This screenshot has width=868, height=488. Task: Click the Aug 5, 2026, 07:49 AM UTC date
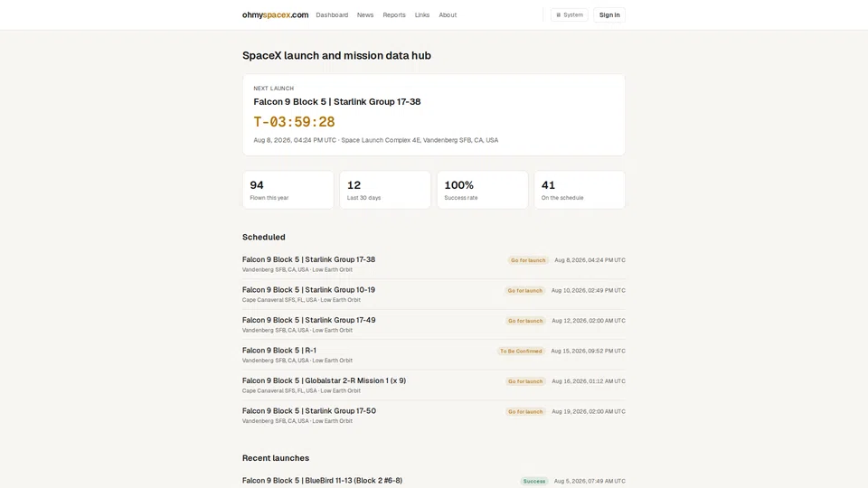point(590,482)
